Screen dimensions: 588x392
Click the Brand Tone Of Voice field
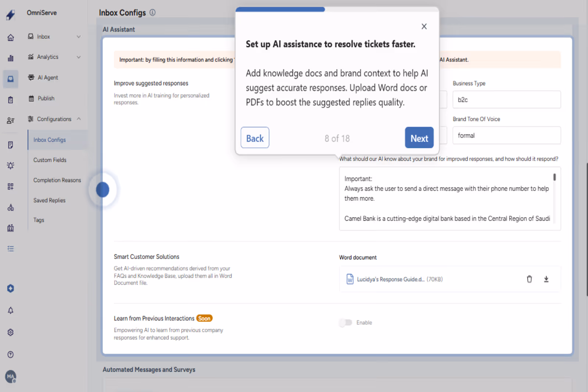click(x=507, y=136)
